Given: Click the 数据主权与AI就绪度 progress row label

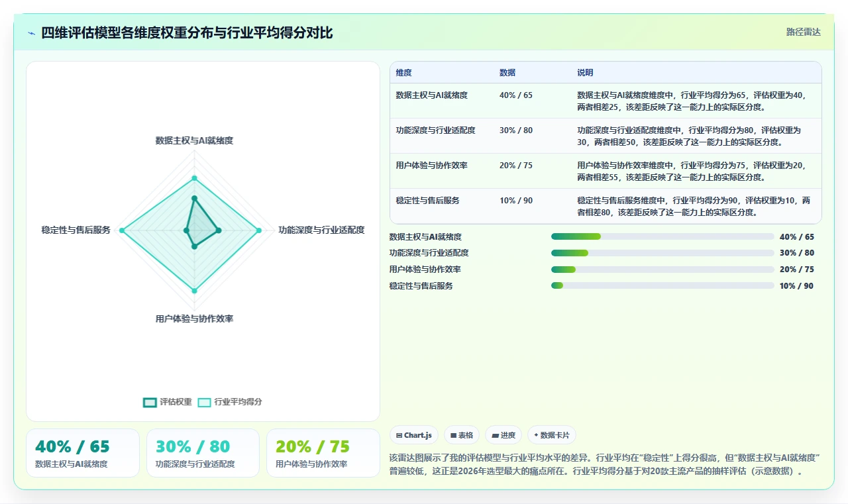Looking at the screenshot, I should [x=425, y=236].
